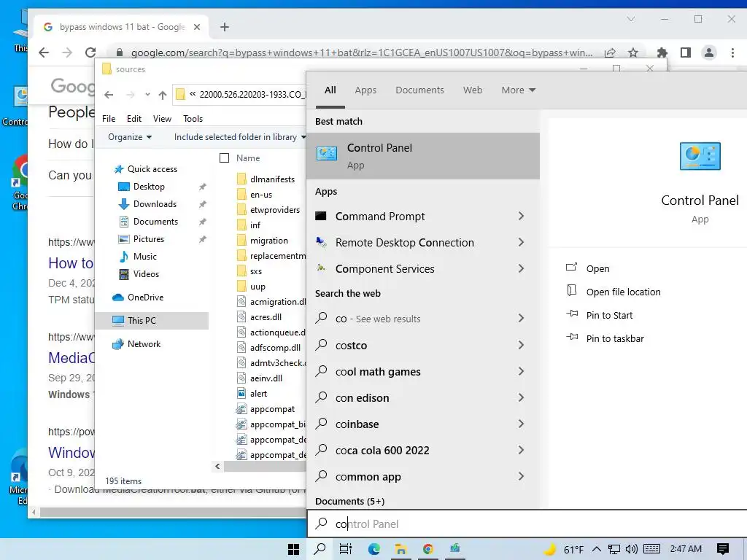
Task: Select Pictures in navigation pane
Action: pyautogui.click(x=148, y=239)
